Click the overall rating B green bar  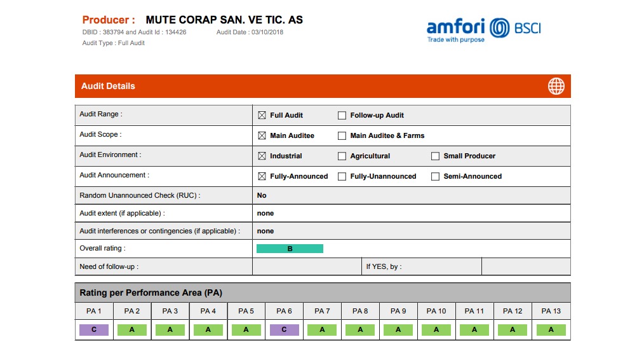(290, 249)
